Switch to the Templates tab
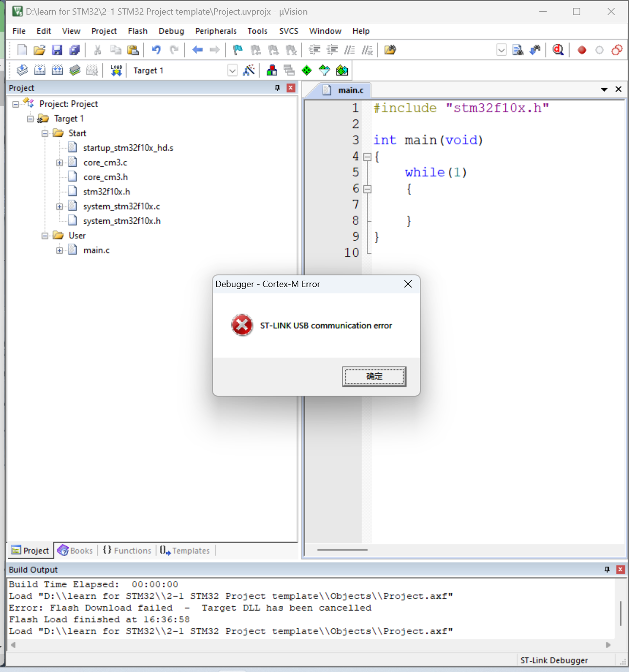This screenshot has width=629, height=672. (x=185, y=551)
